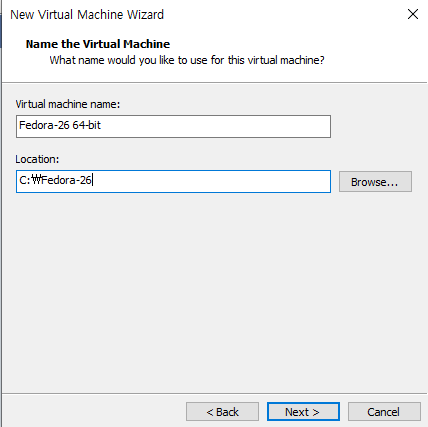Image resolution: width=428 pixels, height=427 pixels.
Task: Click the 'Location:' label
Action: [x=37, y=159]
